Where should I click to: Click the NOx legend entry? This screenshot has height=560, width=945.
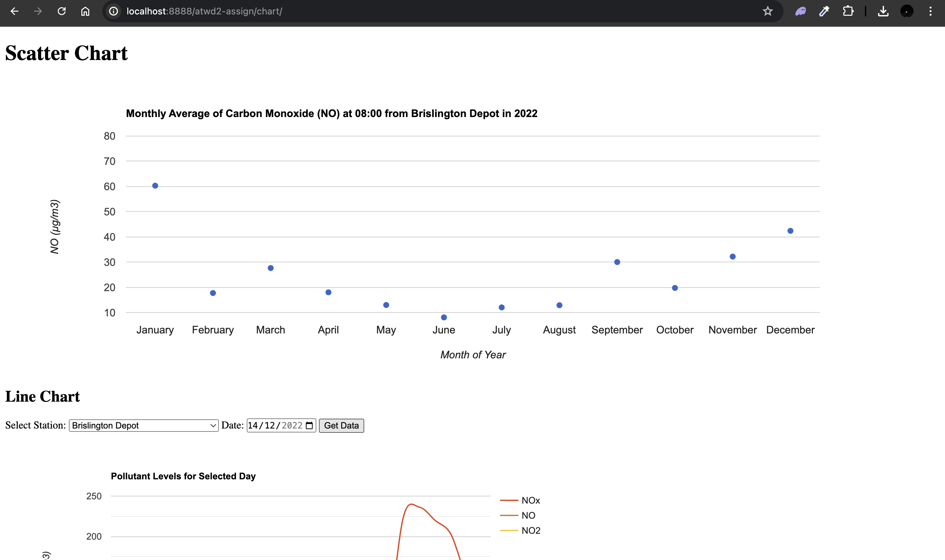tap(520, 500)
